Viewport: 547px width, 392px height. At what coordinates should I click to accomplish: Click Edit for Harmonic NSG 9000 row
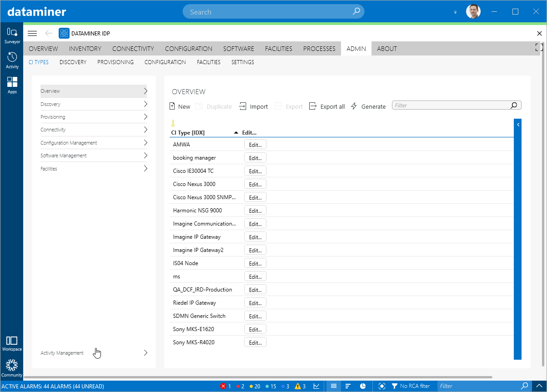coord(255,211)
